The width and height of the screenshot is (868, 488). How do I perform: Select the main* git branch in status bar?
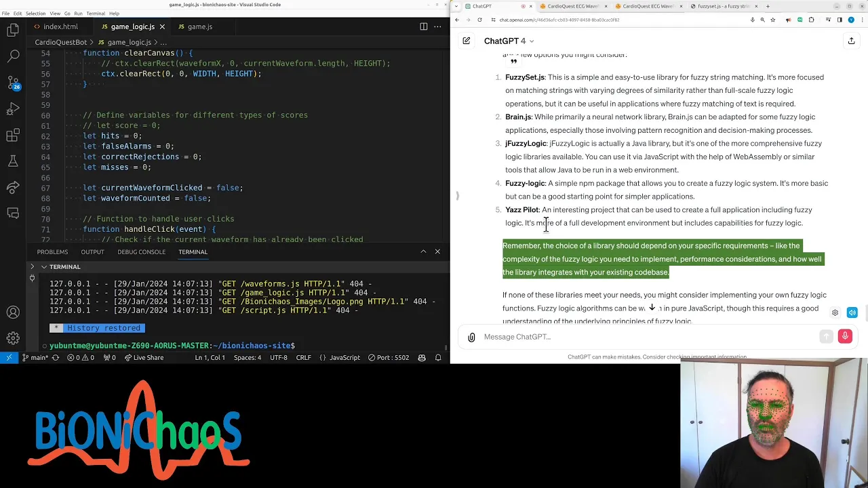point(35,357)
